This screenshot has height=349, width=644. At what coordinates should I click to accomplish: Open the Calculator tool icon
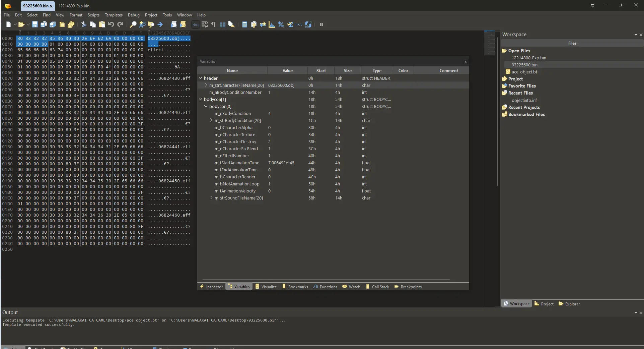pos(244,24)
